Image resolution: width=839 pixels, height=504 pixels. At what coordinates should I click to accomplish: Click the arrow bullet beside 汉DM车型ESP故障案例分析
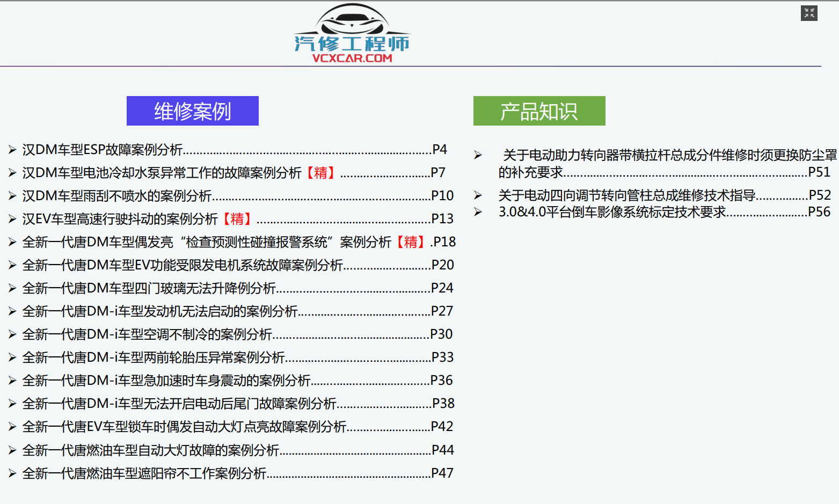pos(12,149)
